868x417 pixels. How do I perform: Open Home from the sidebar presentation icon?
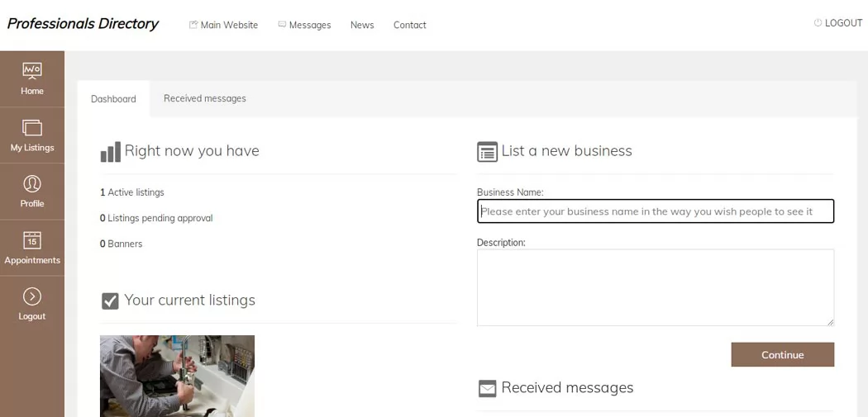31,71
